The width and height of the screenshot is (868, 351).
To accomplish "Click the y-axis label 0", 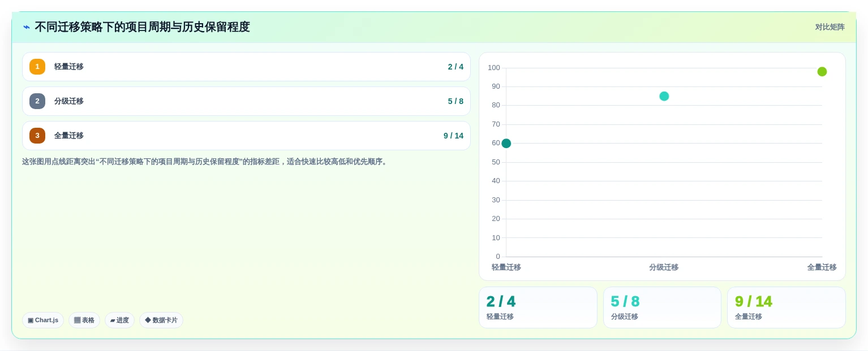I will pyautogui.click(x=498, y=257).
